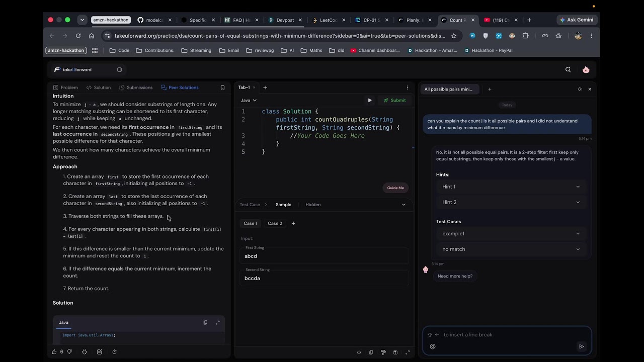Screen dimensions: 644x362
Task: Collapse the test case panel chevron
Action: point(404,205)
